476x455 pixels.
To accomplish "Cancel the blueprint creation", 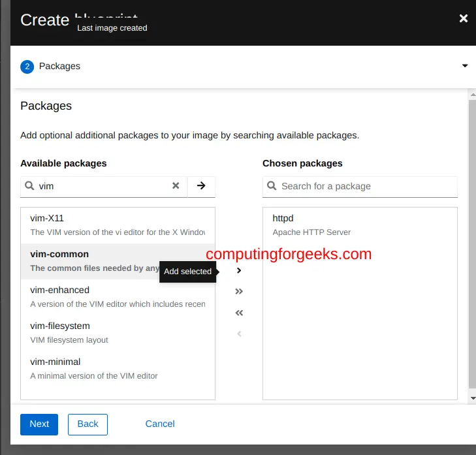I will [160, 424].
